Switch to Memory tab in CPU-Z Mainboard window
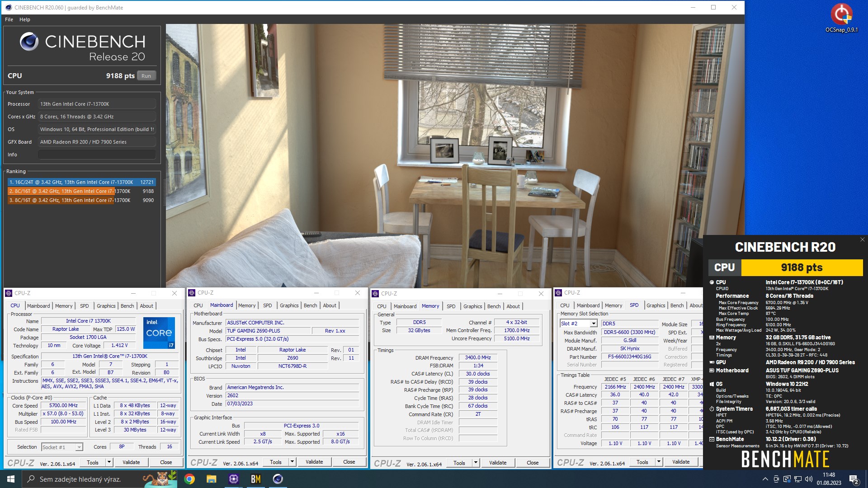The height and width of the screenshot is (488, 868). tap(247, 305)
